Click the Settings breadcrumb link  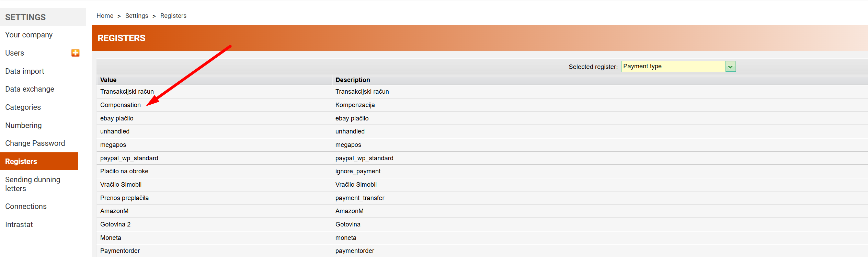(137, 16)
